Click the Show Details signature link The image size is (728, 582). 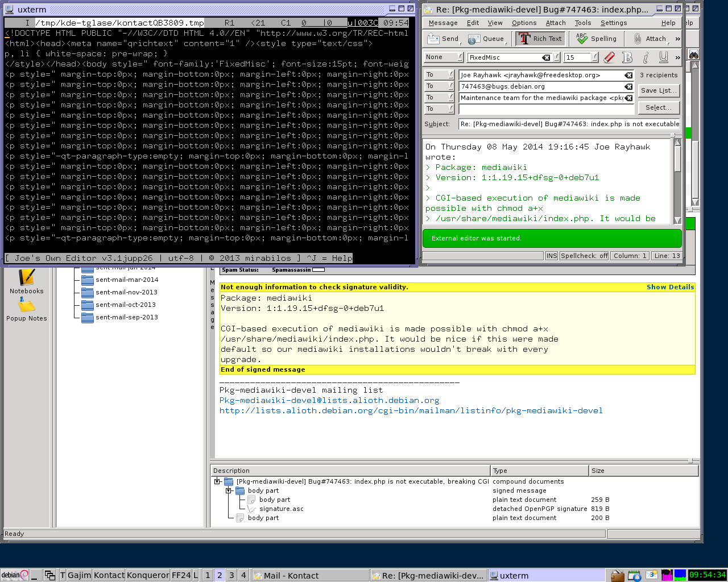(x=670, y=287)
